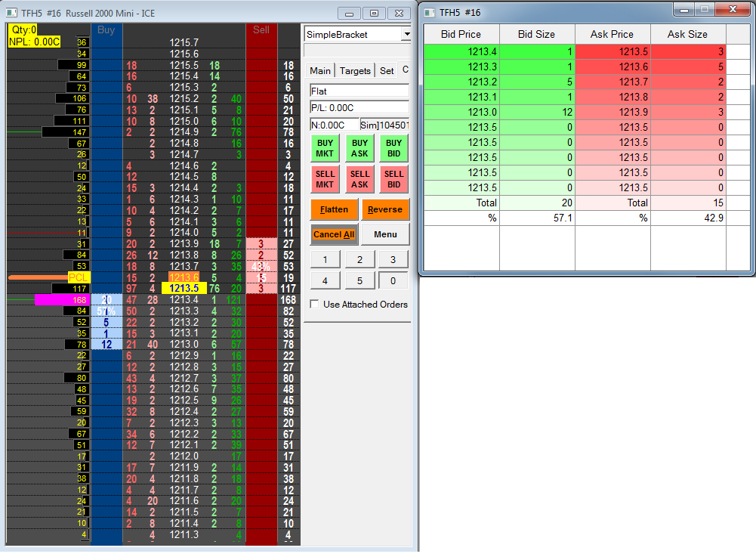Click the N:0.00C field
The image size is (756, 560).
(334, 125)
